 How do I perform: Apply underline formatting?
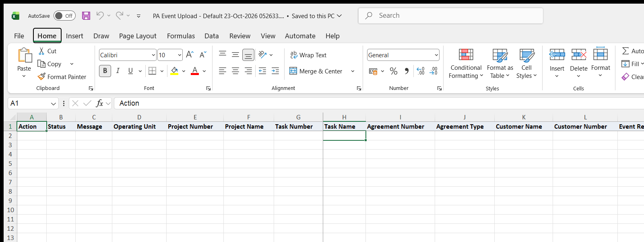pos(130,71)
